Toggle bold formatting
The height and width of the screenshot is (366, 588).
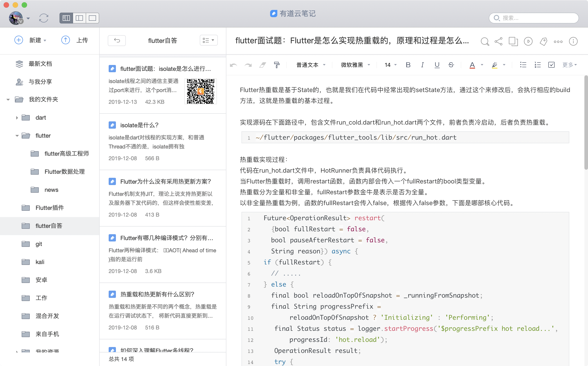[x=408, y=65]
